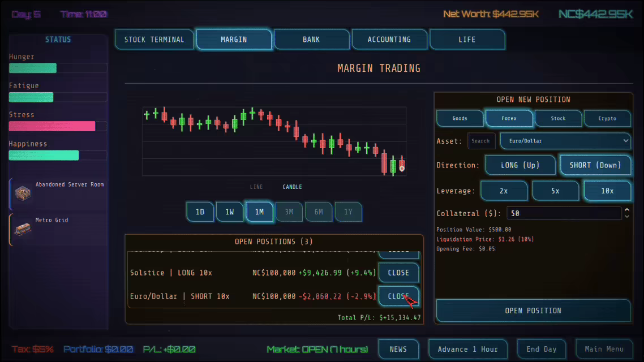The image size is (644, 362).
Task: Click Advance 1 Hour
Action: click(467, 350)
